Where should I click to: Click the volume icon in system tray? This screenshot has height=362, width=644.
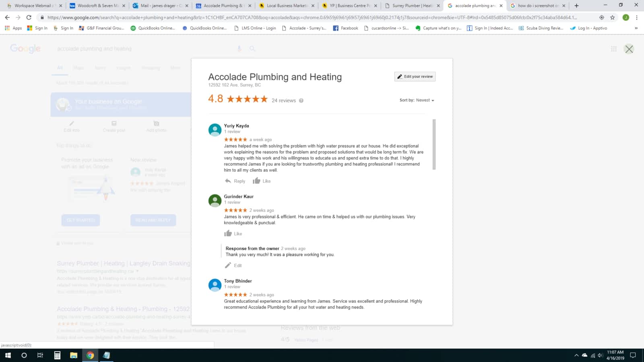(x=600, y=355)
